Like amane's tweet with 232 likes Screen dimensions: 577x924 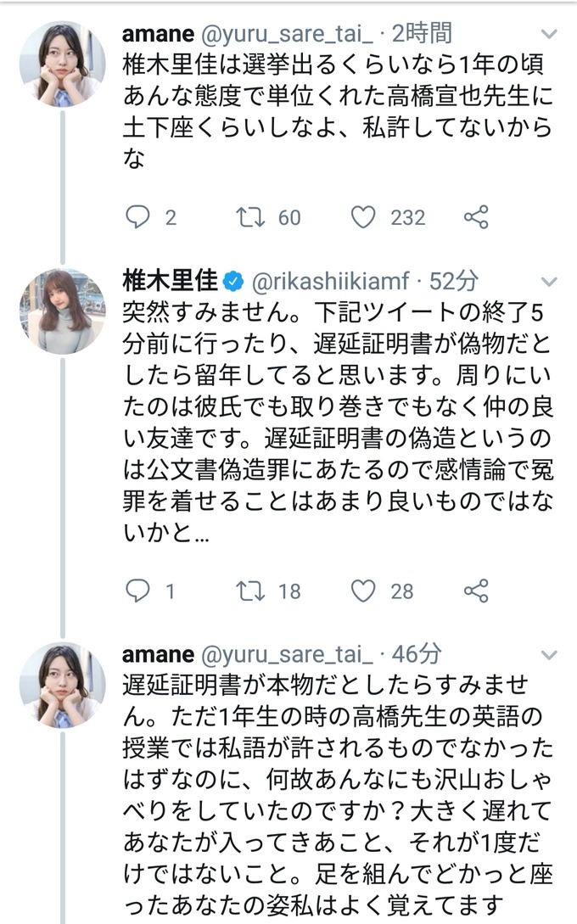coord(363,218)
